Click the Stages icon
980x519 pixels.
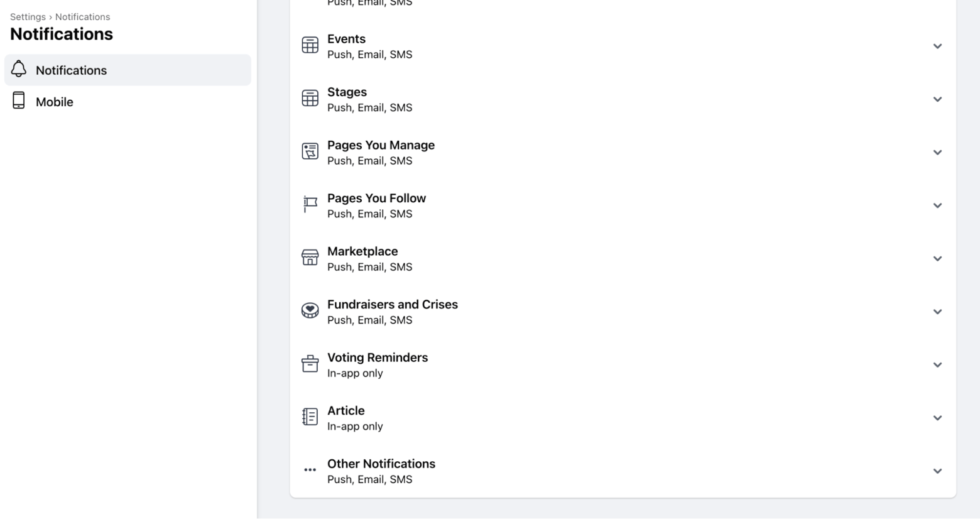[310, 98]
